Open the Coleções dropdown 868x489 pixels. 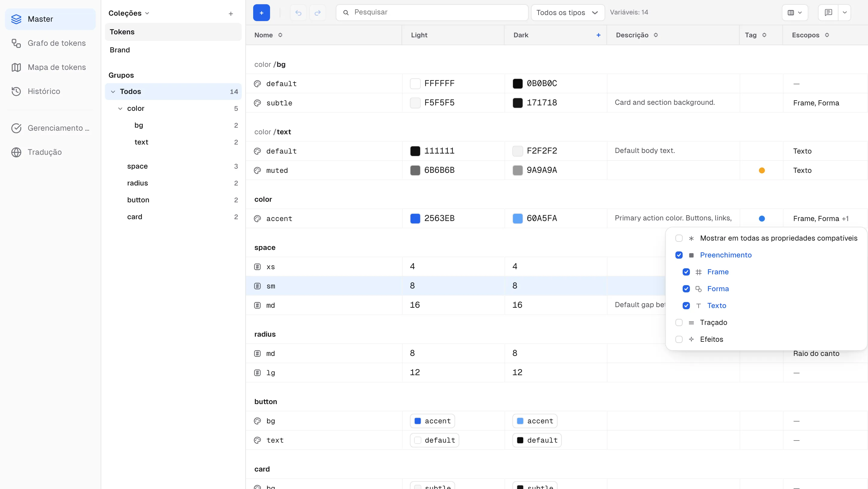tap(129, 14)
